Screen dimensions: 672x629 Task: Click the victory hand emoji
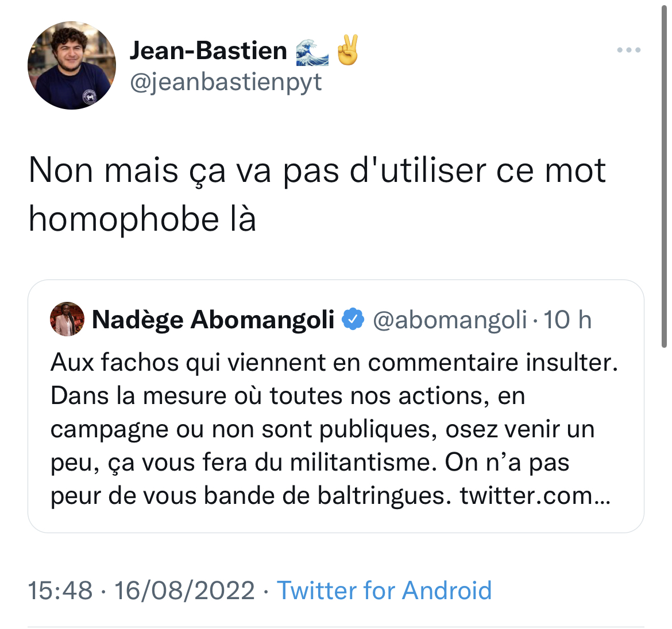[x=347, y=51]
